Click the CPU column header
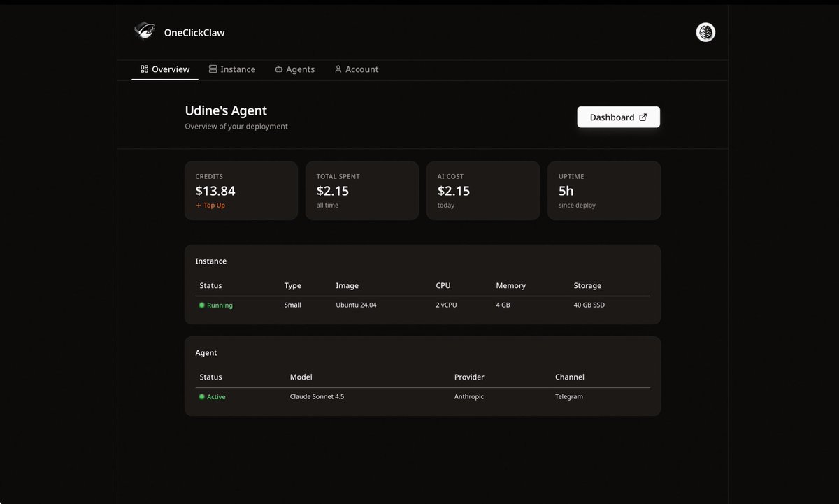The image size is (839, 504). pos(445,286)
